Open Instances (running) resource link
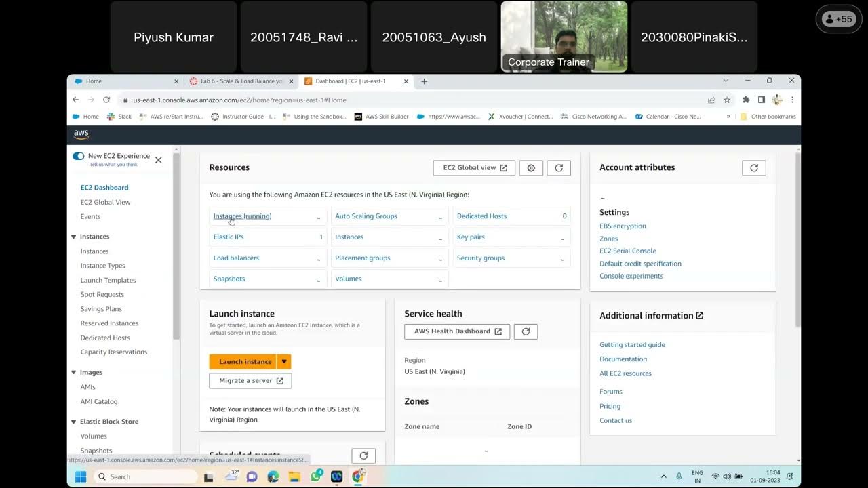The height and width of the screenshot is (488, 868). pyautogui.click(x=242, y=216)
